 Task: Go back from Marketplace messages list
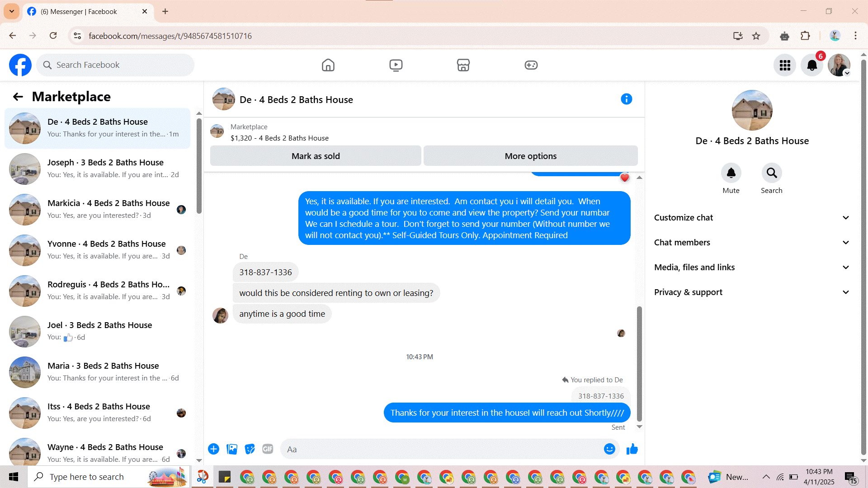(18, 97)
